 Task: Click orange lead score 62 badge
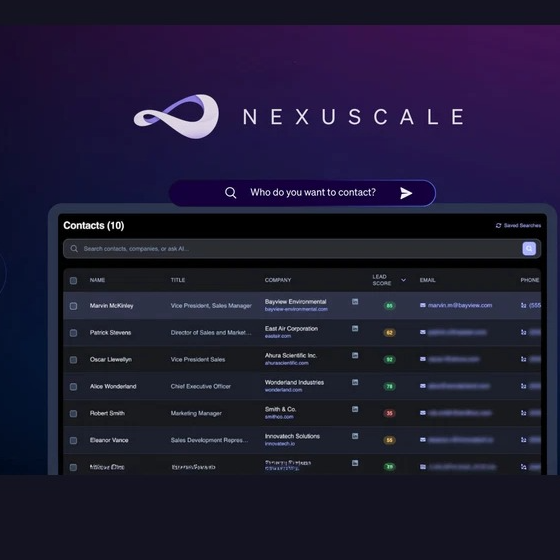[389, 333]
